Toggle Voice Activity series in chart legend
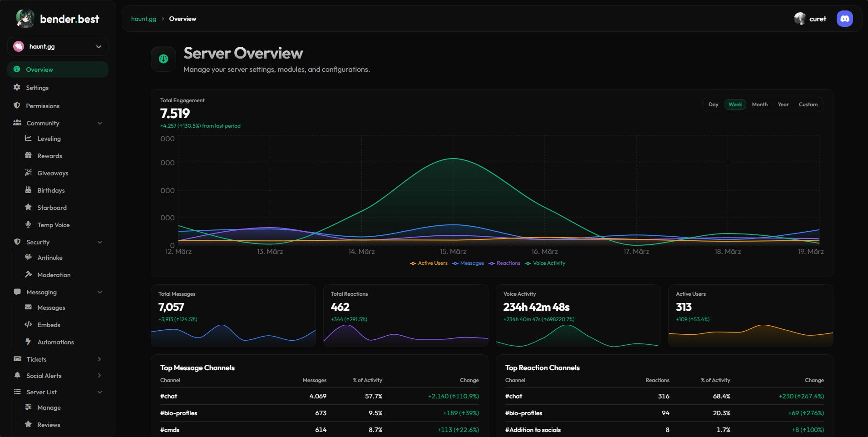Image resolution: width=868 pixels, height=437 pixels. tap(545, 263)
